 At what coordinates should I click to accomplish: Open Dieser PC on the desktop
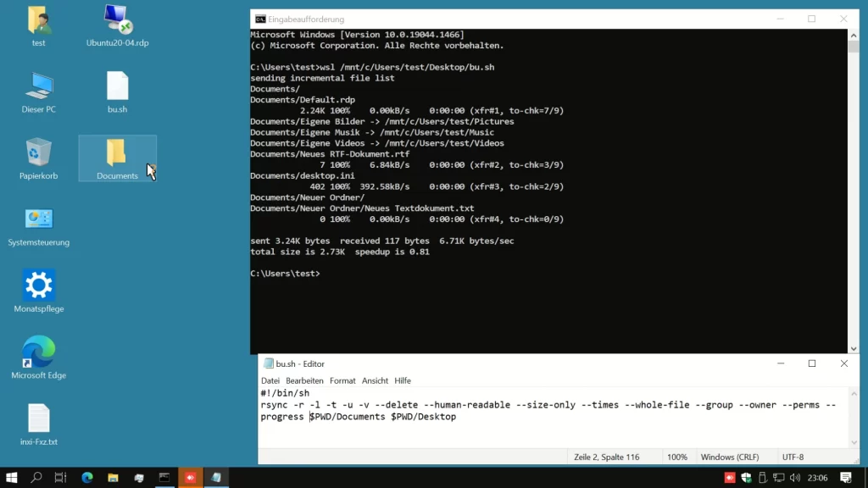click(37, 89)
